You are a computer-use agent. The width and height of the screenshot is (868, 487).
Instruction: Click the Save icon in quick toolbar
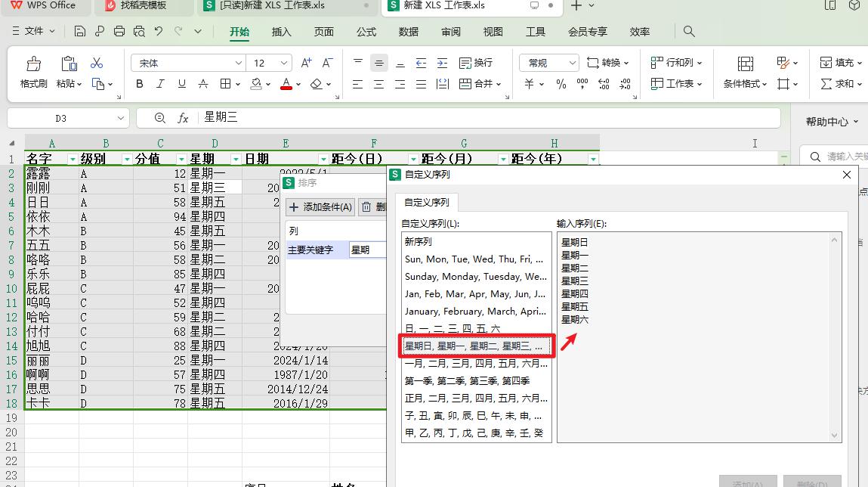(x=80, y=32)
